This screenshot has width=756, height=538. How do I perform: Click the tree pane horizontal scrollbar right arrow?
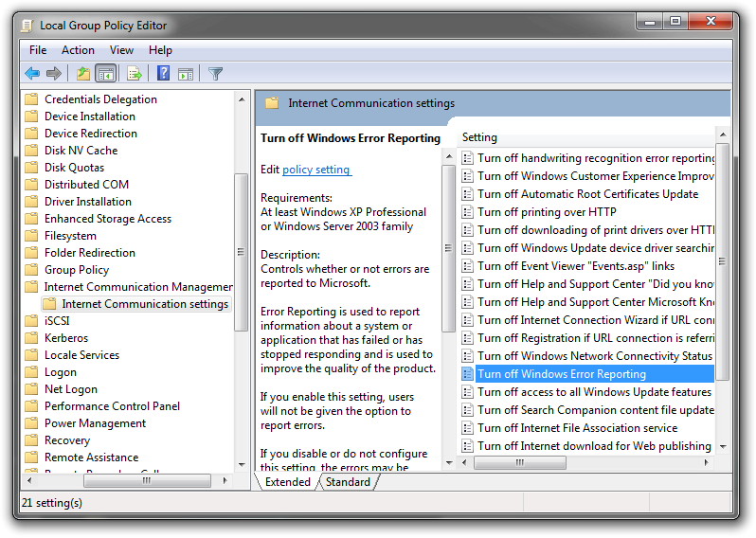click(224, 481)
